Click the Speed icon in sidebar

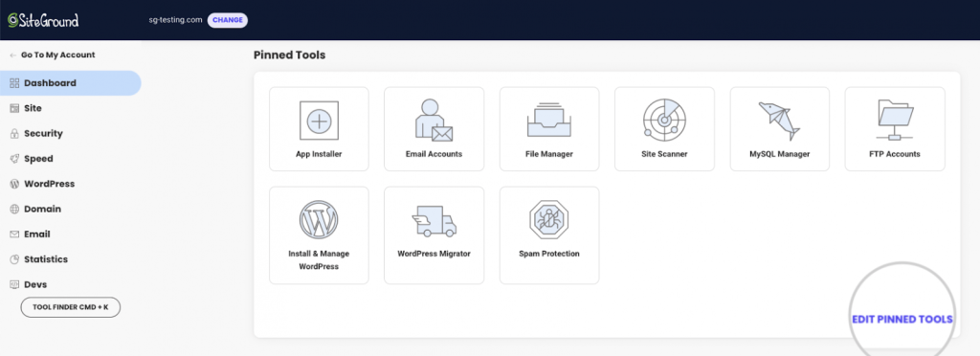click(x=14, y=159)
